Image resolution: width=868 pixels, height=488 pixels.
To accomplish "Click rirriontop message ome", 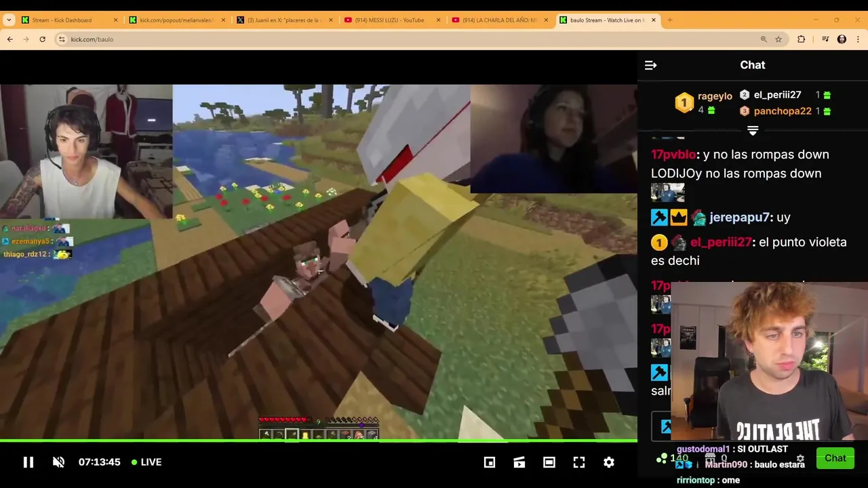I will (x=708, y=481).
